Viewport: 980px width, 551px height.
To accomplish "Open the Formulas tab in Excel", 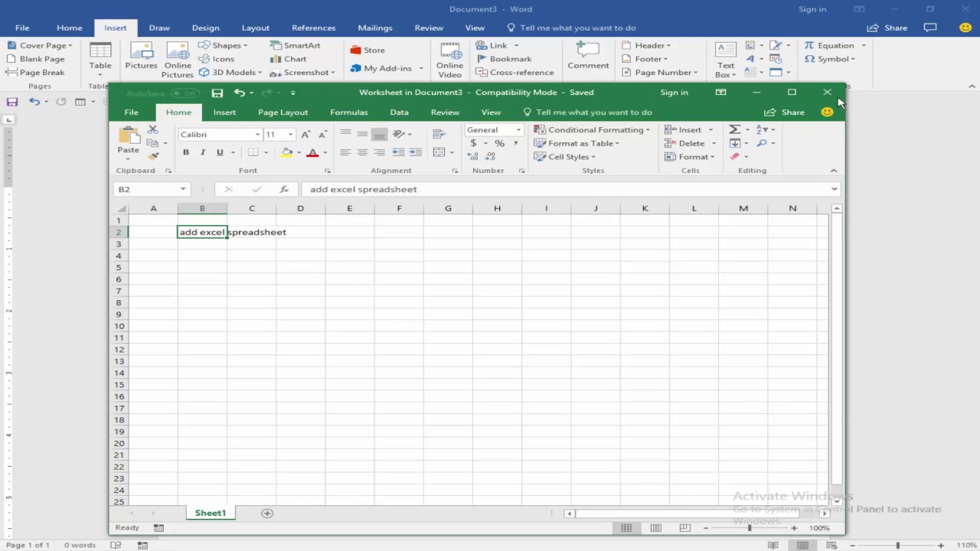I will pos(348,112).
